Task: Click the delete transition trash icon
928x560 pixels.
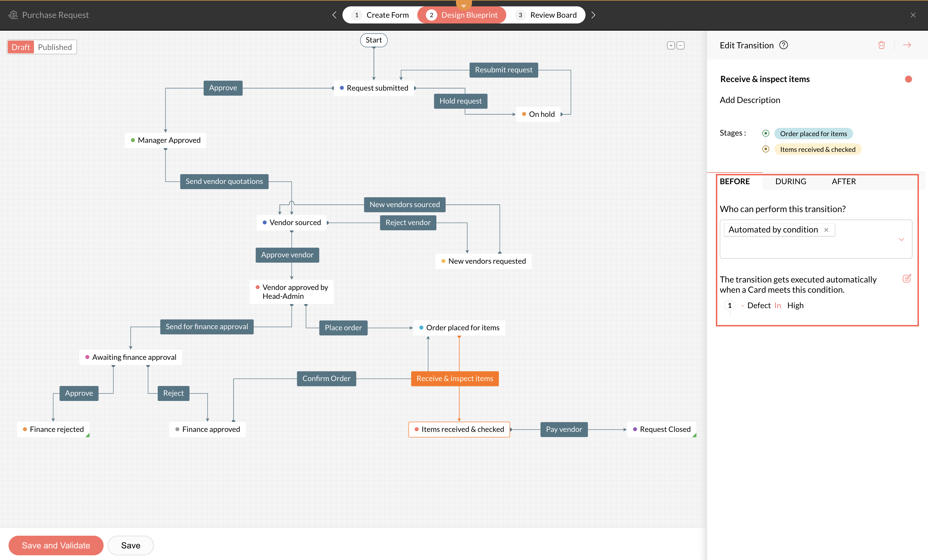Action: click(x=881, y=45)
